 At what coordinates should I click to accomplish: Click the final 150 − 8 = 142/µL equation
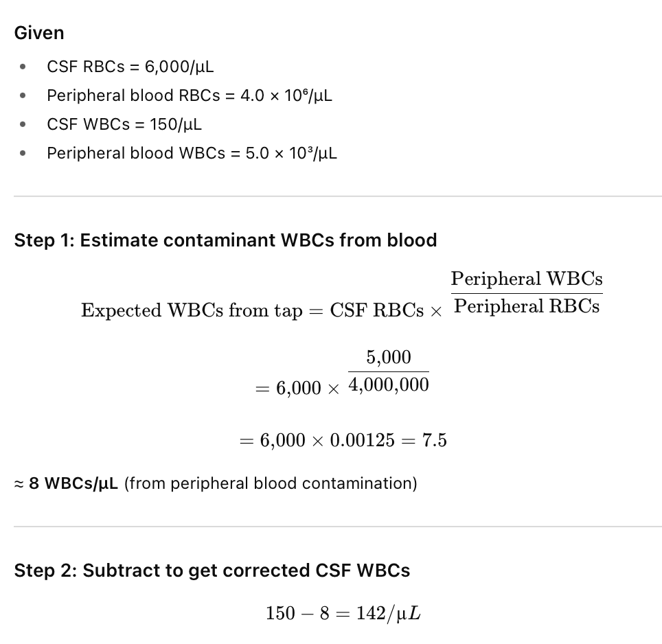(343, 613)
